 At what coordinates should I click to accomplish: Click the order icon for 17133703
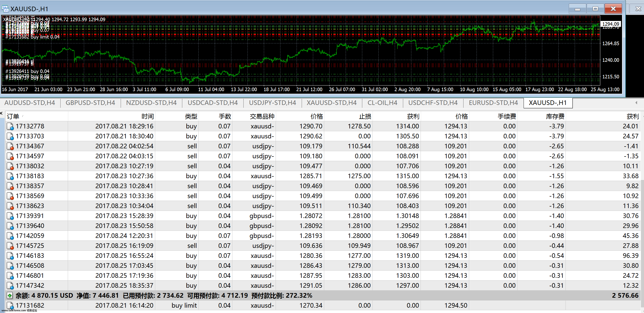pos(10,136)
